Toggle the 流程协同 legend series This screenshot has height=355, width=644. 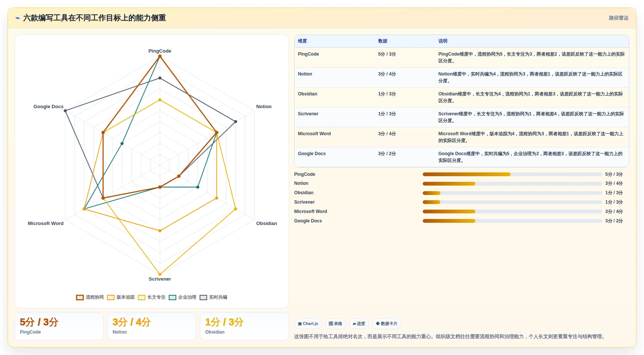[90, 297]
